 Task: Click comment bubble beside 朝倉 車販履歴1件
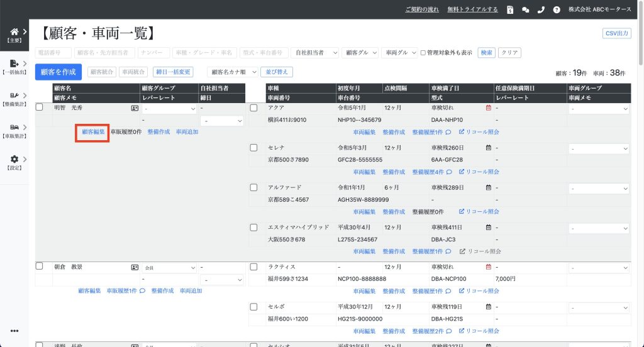pyautogui.click(x=143, y=291)
